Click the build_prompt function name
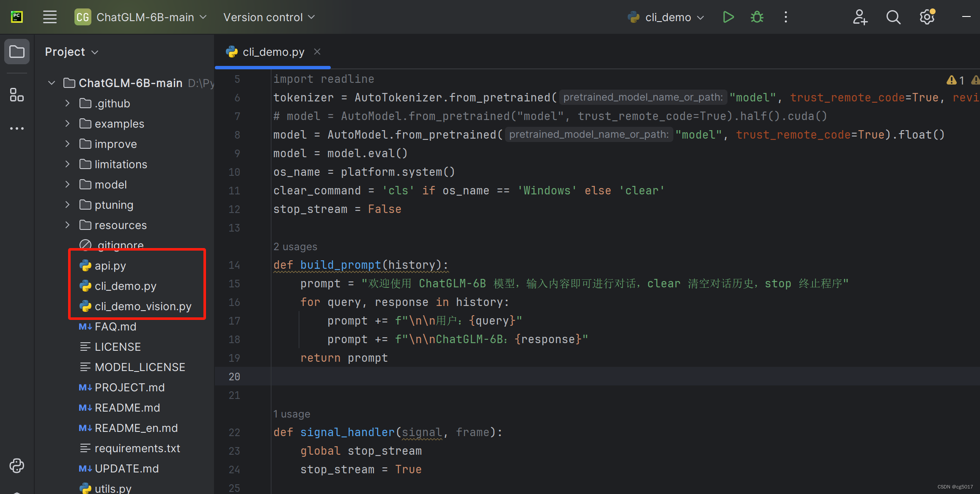Screen dimensions: 980x494 tap(340, 265)
